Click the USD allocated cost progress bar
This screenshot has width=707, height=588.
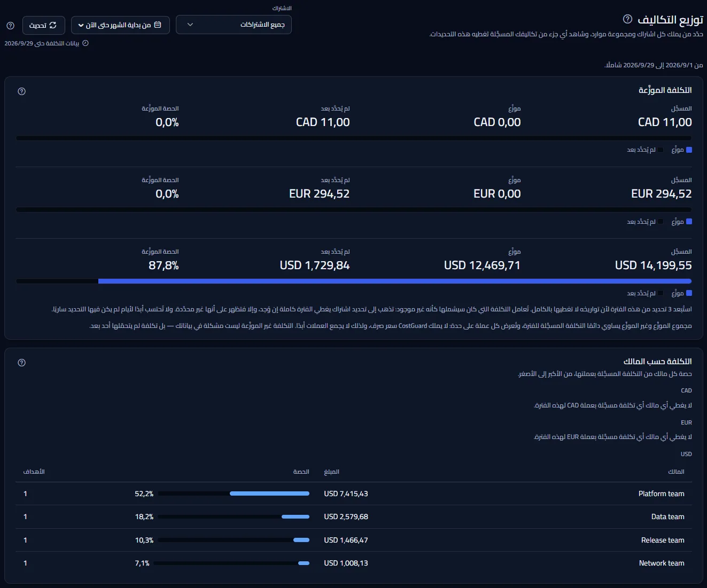tap(354, 281)
